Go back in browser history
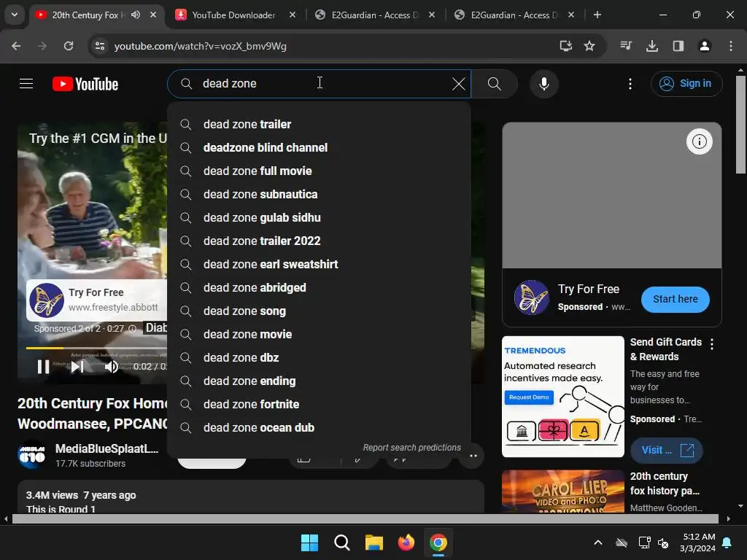This screenshot has height=560, width=747. point(16,46)
